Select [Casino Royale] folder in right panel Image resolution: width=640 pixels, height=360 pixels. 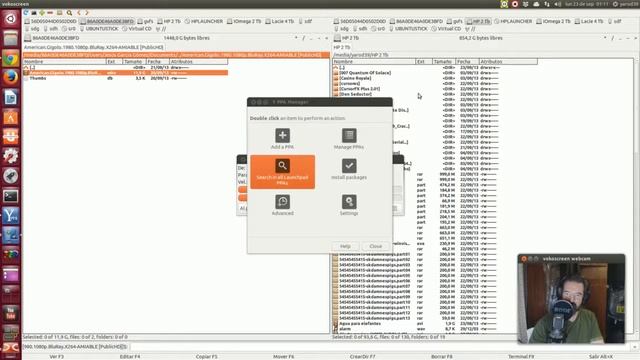355,78
